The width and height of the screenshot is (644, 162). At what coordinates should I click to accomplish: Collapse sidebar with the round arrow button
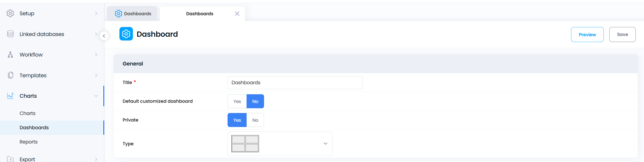click(x=104, y=36)
